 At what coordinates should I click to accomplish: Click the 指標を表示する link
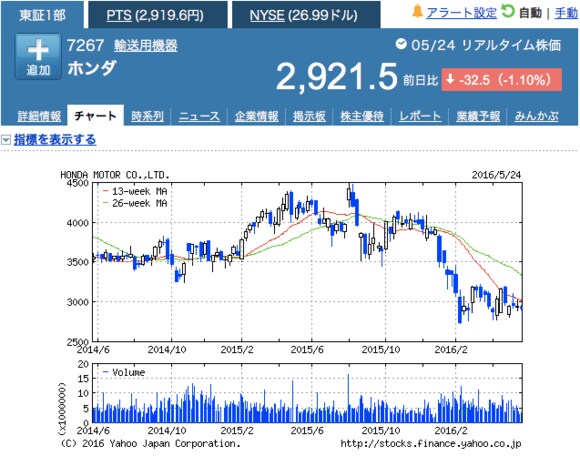pos(55,140)
